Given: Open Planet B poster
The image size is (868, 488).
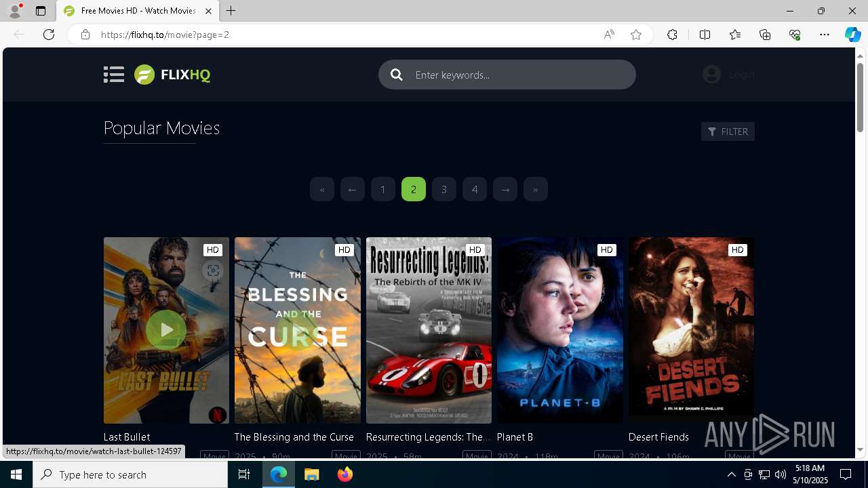Looking at the screenshot, I should (x=560, y=330).
